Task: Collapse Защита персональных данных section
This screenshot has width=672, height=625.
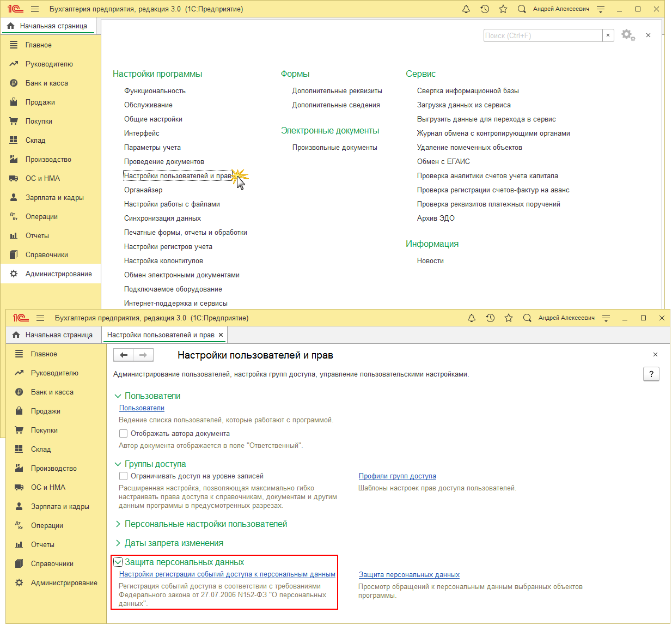Action: click(118, 562)
